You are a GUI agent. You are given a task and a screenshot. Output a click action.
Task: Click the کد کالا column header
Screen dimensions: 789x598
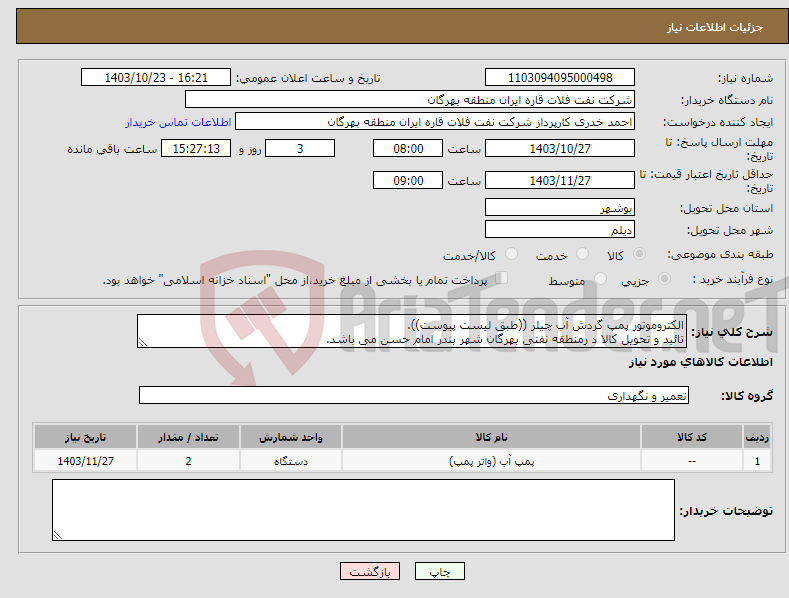[692, 437]
